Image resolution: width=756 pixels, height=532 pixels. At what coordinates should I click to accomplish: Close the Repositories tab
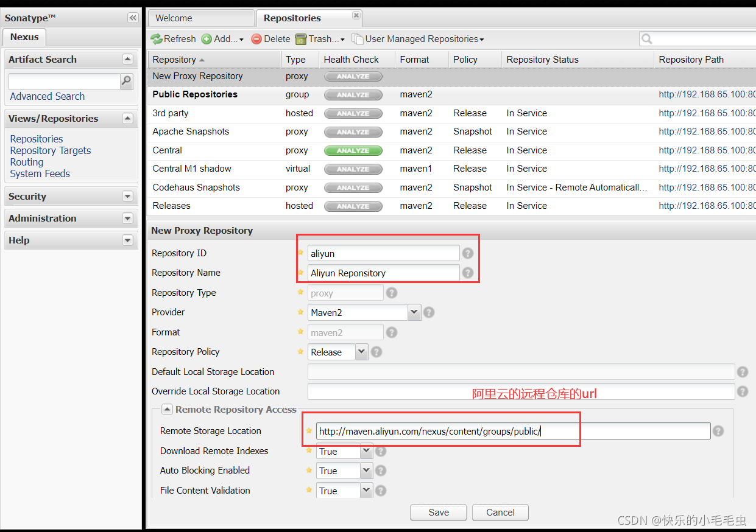click(356, 15)
